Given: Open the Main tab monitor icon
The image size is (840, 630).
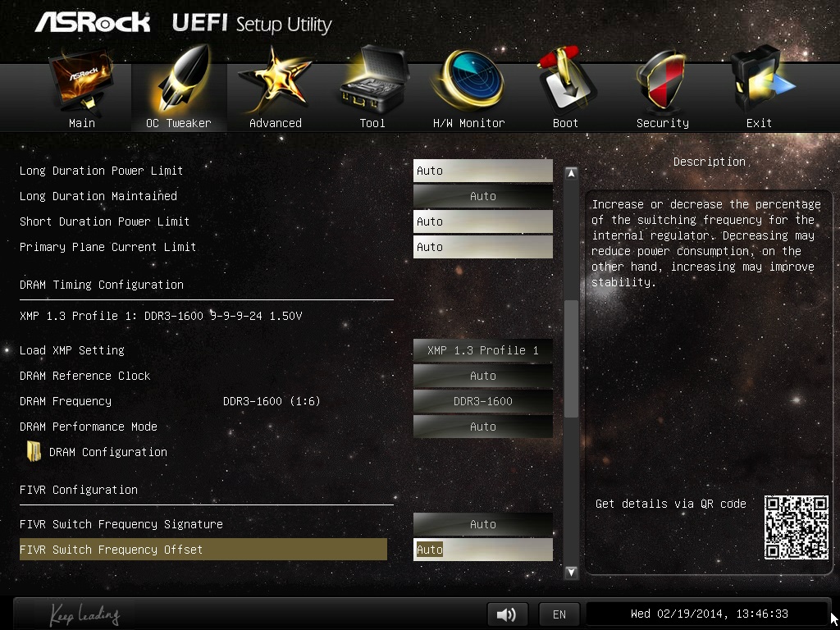Looking at the screenshot, I should [x=81, y=81].
